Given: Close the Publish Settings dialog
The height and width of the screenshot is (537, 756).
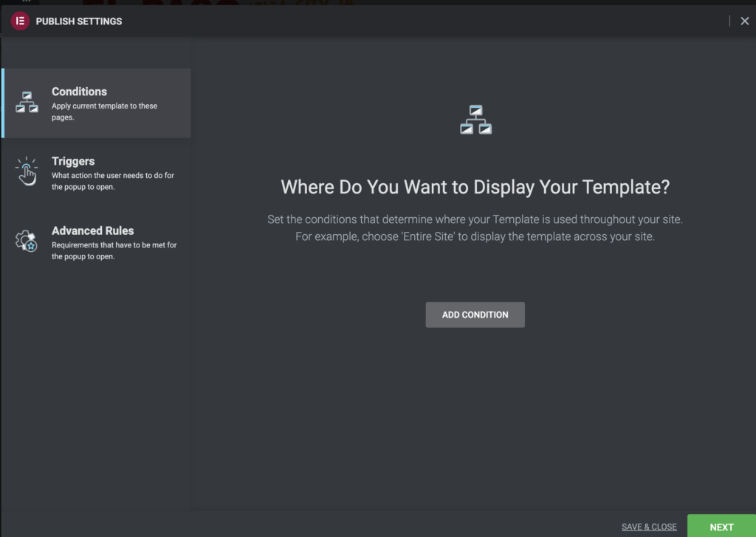Looking at the screenshot, I should pyautogui.click(x=744, y=21).
